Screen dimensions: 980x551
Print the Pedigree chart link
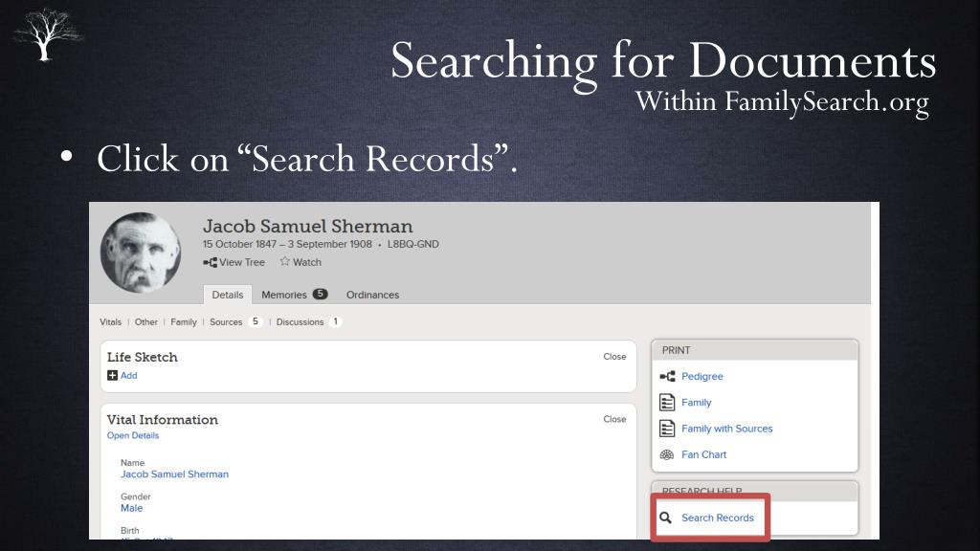coord(702,376)
